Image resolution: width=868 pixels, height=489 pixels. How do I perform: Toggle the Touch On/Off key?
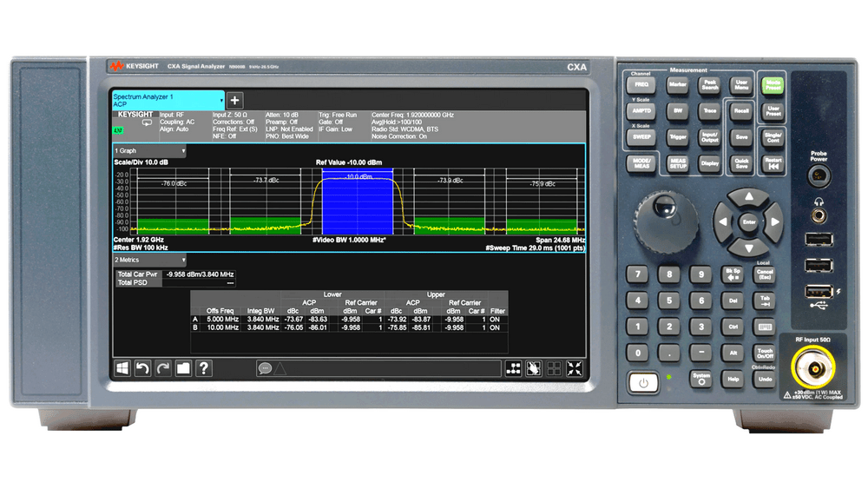[x=765, y=354]
